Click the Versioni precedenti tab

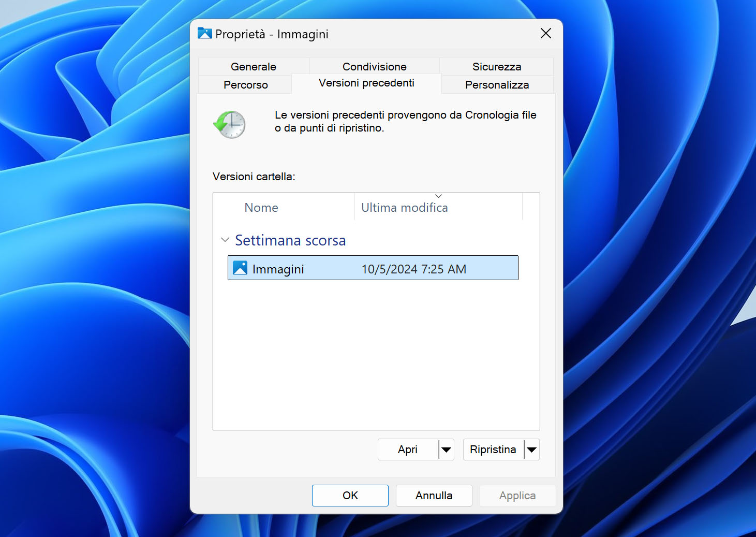[366, 83]
